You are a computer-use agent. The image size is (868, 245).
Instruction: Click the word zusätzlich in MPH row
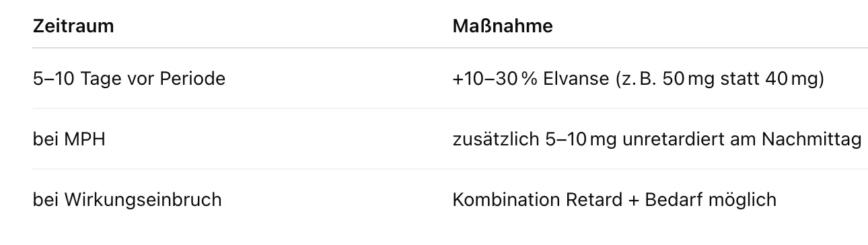(495, 139)
